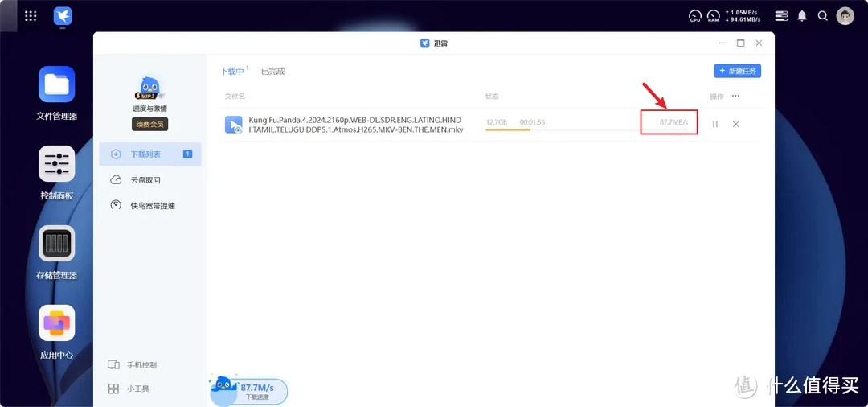Viewport: 868px width, 407px height.
Task: Click the search magnifier in top bar
Action: click(x=823, y=15)
